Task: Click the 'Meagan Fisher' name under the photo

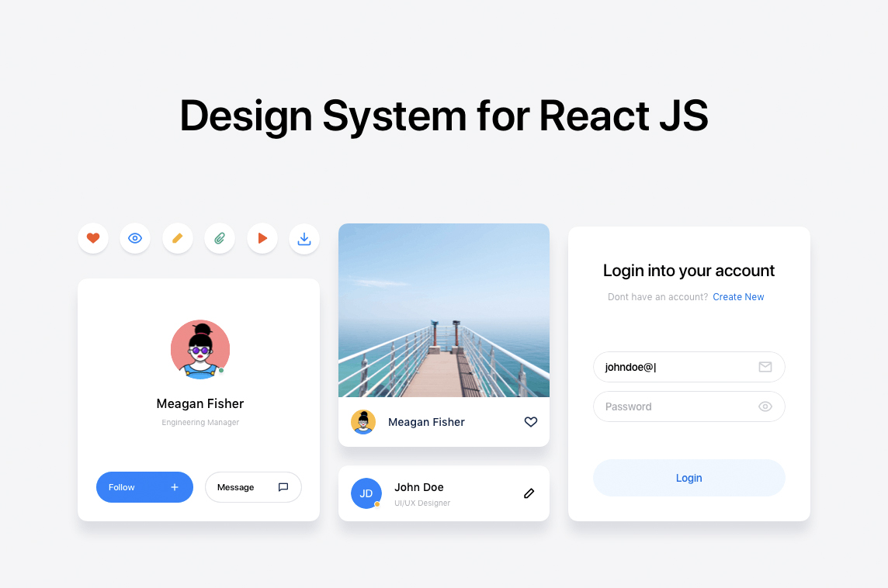Action: pyautogui.click(x=426, y=422)
